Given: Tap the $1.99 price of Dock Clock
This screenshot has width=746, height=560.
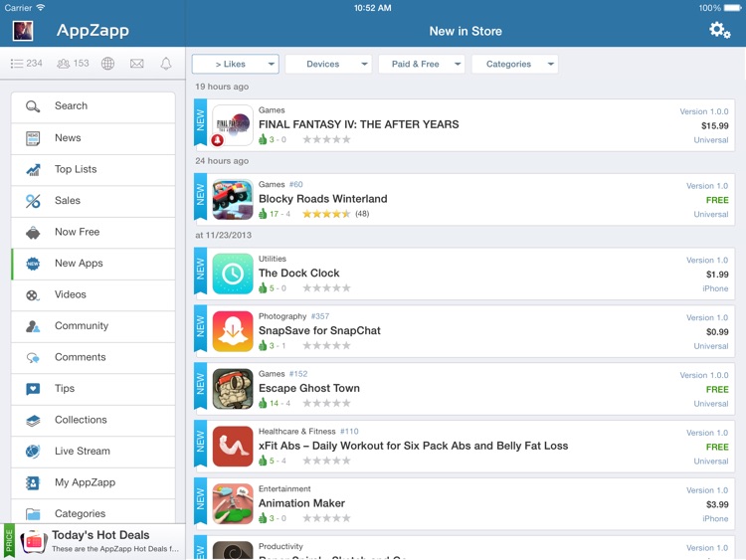Looking at the screenshot, I should [717, 275].
